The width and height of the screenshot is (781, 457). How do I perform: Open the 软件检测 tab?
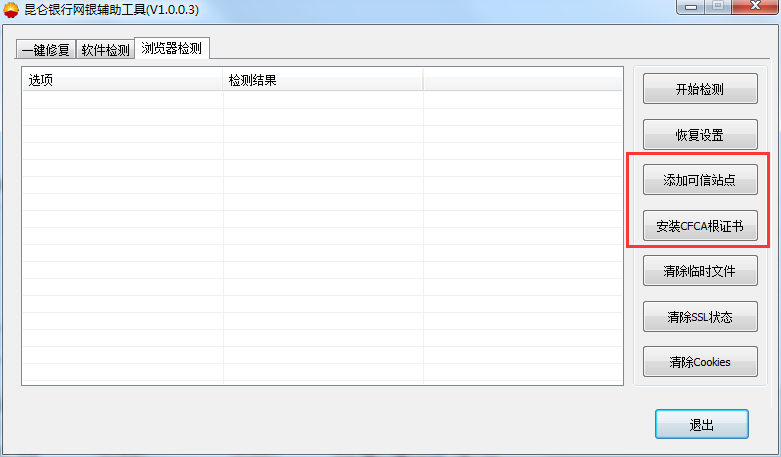click(105, 50)
